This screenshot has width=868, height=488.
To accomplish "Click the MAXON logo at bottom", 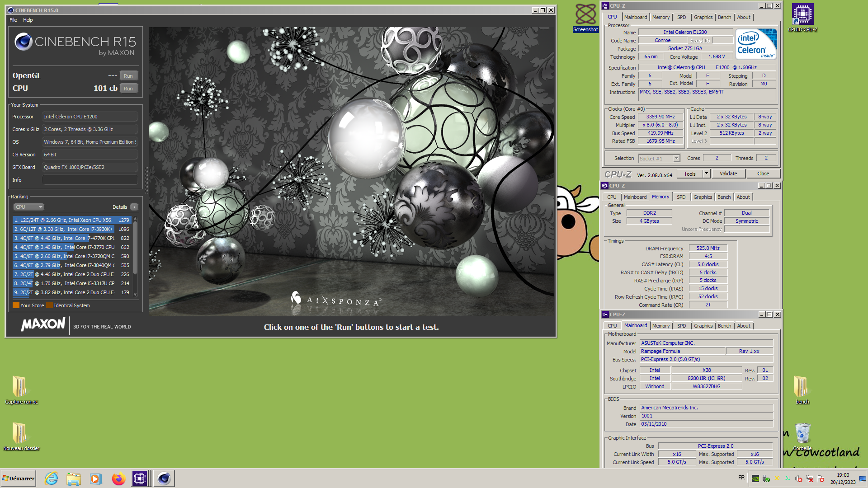I will click(x=43, y=324).
